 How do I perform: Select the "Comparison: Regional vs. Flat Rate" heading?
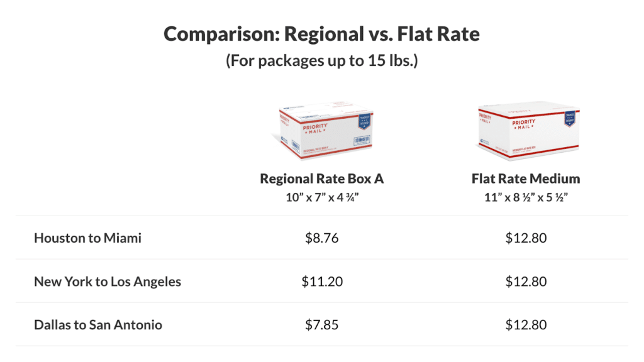(321, 34)
